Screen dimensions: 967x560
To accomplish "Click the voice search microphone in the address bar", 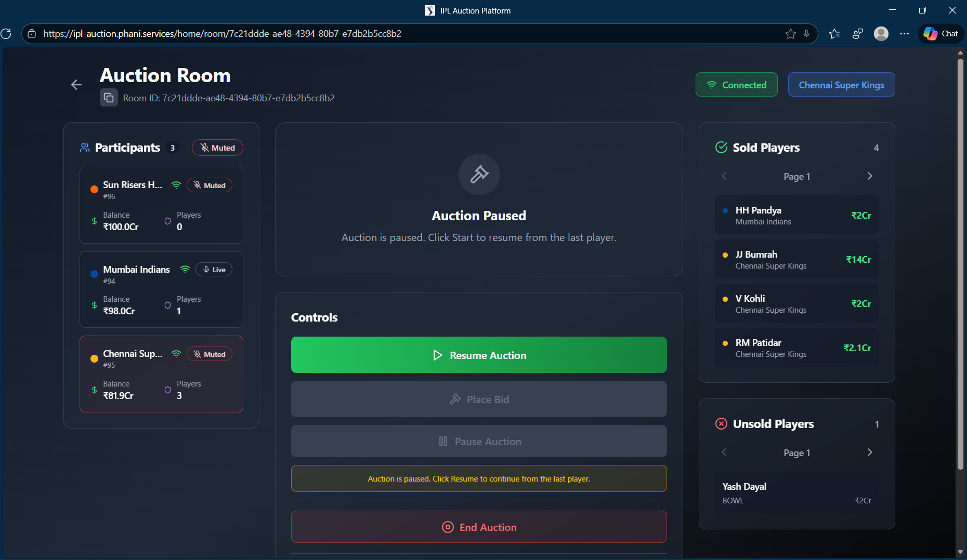I will (x=806, y=34).
